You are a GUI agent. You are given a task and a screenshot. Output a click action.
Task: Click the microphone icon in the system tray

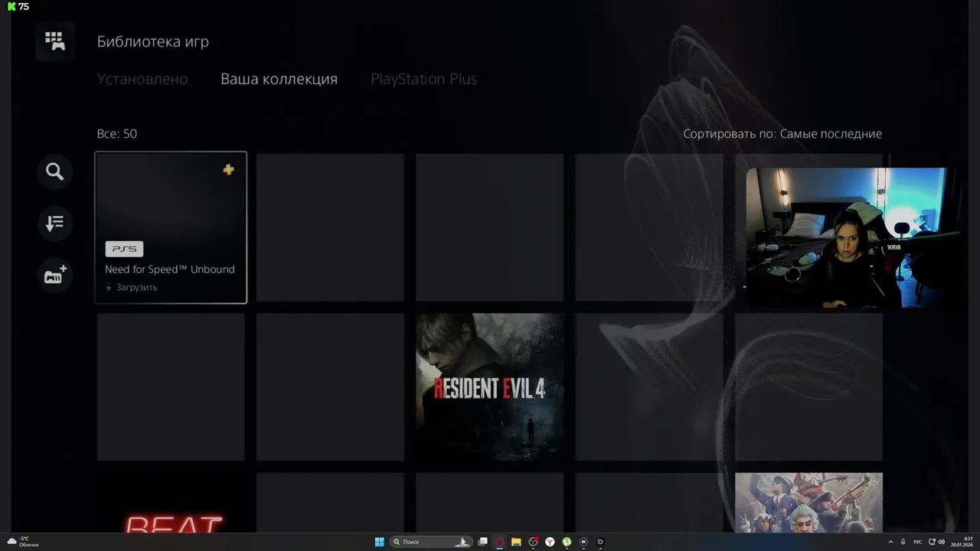[x=903, y=542]
